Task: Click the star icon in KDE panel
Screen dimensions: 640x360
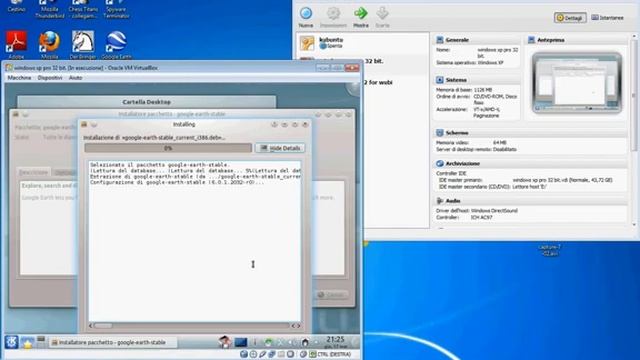Action: (27, 342)
